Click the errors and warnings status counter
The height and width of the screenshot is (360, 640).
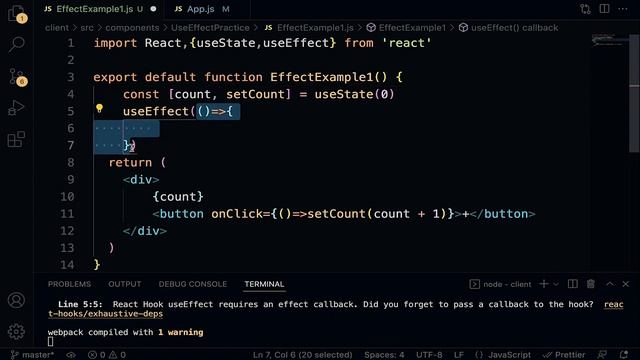(107, 355)
